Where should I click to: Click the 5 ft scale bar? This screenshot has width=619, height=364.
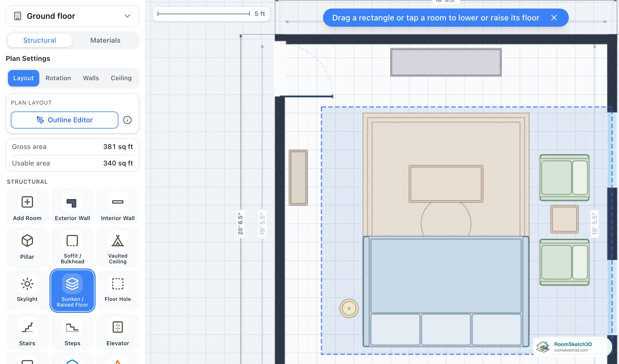tap(211, 14)
